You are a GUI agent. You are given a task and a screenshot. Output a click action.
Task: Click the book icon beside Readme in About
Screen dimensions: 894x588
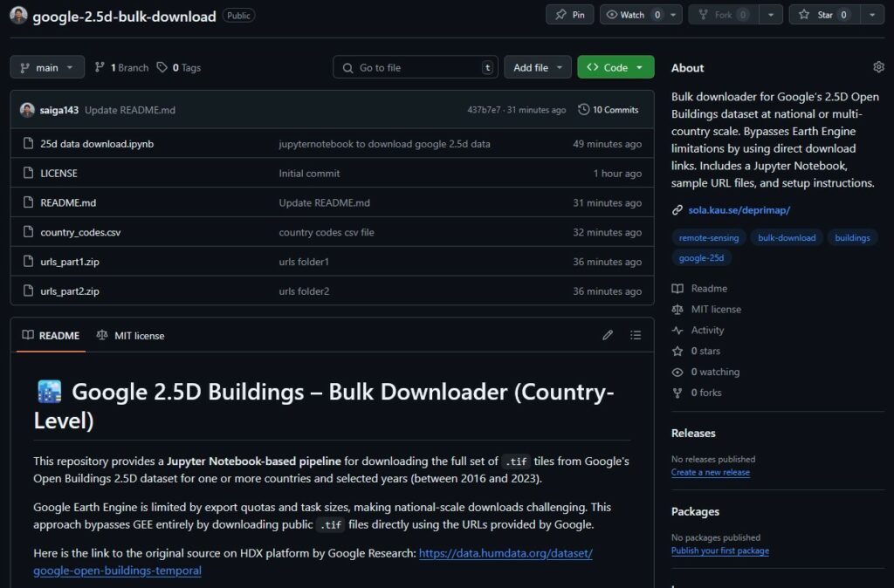pyautogui.click(x=677, y=288)
